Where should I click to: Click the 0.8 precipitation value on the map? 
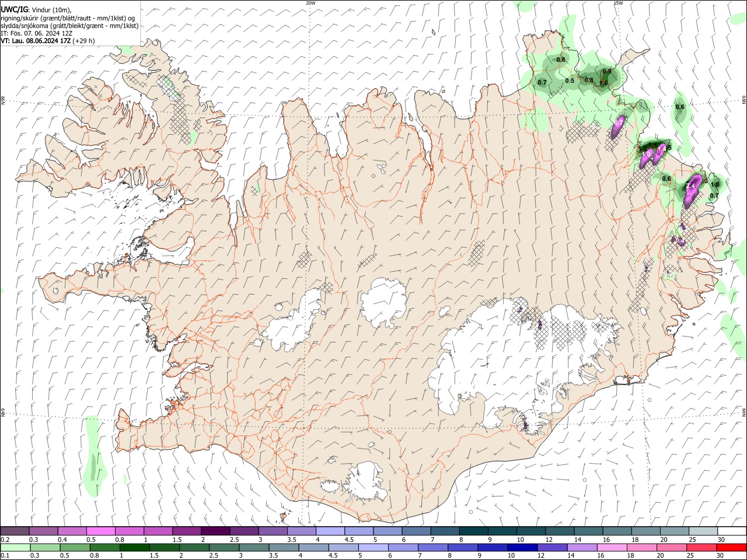(589, 80)
